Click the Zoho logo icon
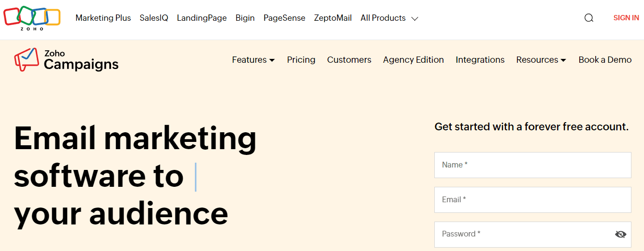 click(32, 18)
